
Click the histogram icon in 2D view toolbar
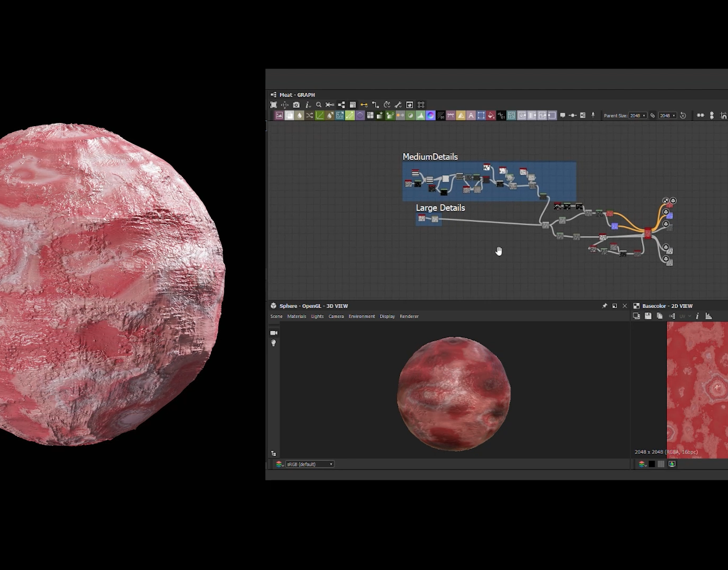click(708, 316)
